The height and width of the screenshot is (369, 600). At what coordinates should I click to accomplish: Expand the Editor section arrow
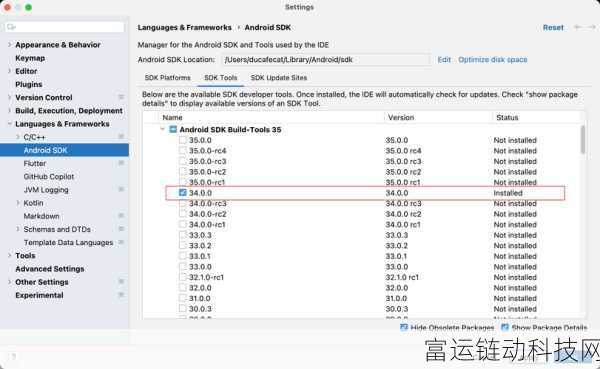10,71
